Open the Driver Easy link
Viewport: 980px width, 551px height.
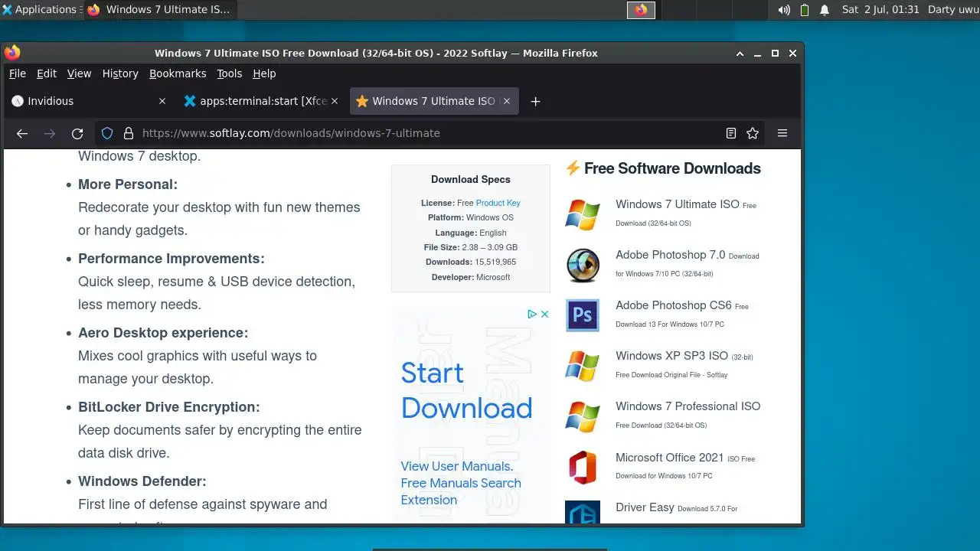645,507
